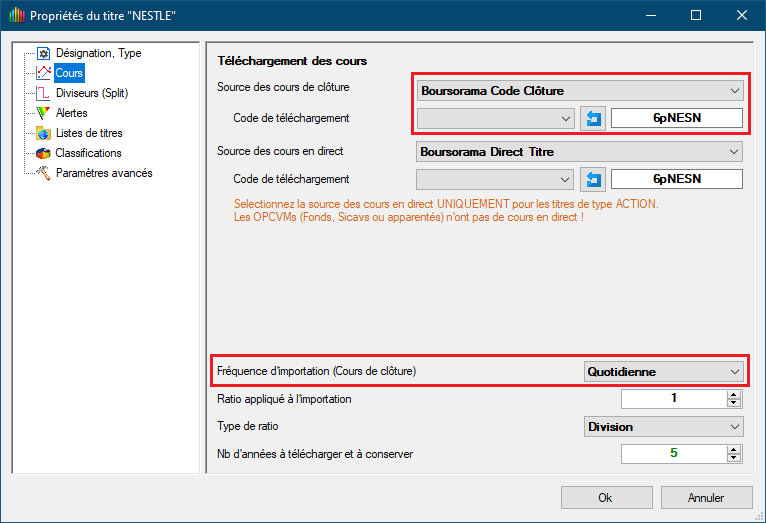Click the Listes de titres icon
The width and height of the screenshot is (766, 523).
43,133
